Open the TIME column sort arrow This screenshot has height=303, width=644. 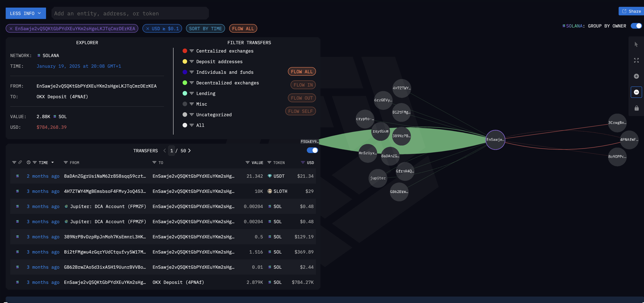coord(52,162)
